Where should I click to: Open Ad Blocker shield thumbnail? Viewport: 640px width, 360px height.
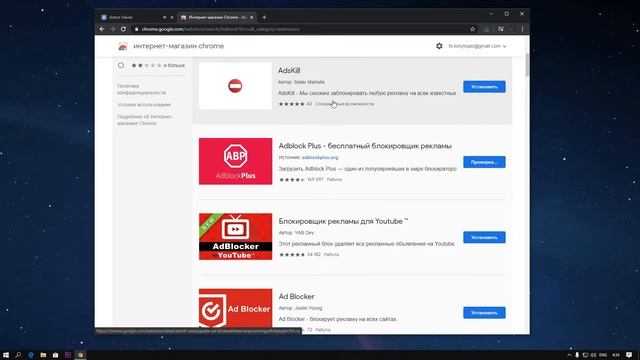[235, 308]
